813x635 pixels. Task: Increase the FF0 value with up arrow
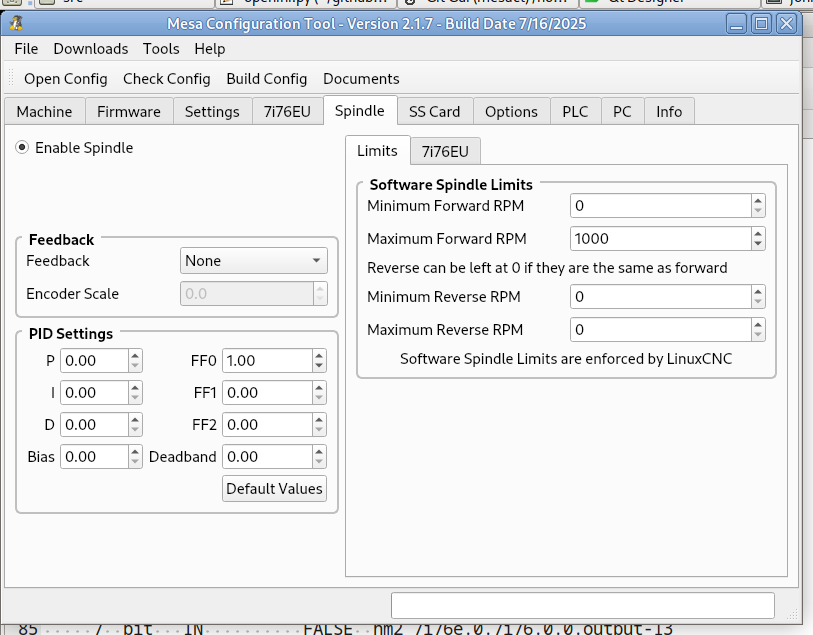coord(319,356)
